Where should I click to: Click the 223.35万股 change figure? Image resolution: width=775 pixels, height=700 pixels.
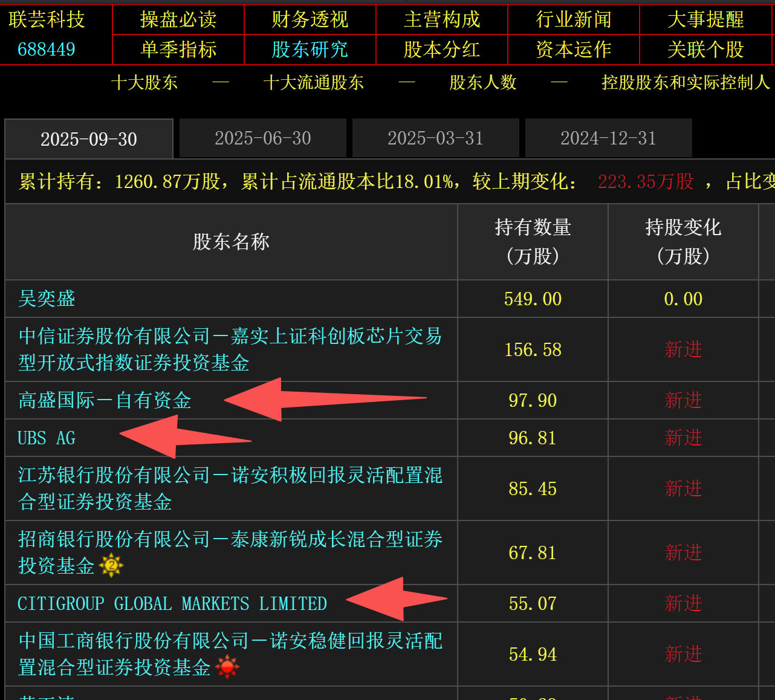coord(646,181)
